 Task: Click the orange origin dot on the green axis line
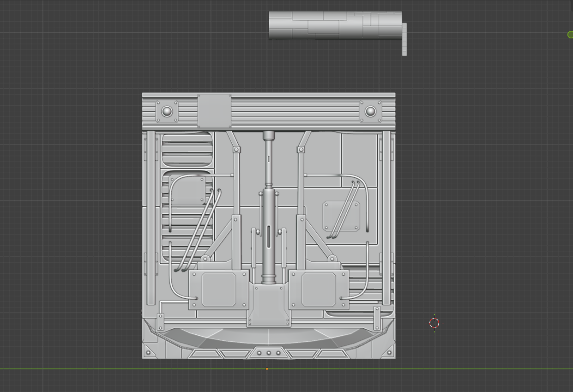pyautogui.click(x=267, y=369)
